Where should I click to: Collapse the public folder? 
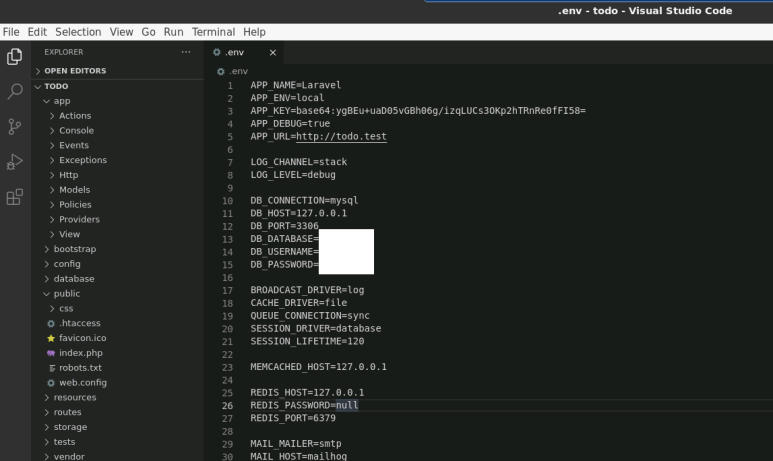click(x=117, y=293)
